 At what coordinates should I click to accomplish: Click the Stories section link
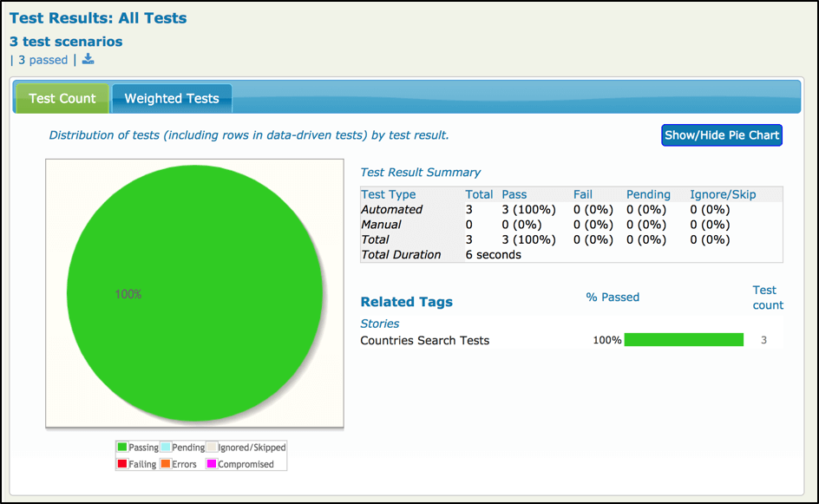point(379,323)
